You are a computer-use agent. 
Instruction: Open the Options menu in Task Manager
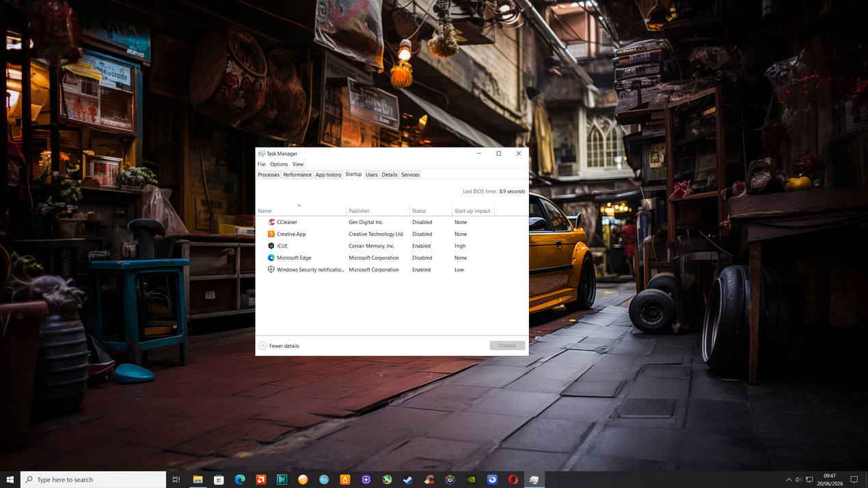pos(279,164)
